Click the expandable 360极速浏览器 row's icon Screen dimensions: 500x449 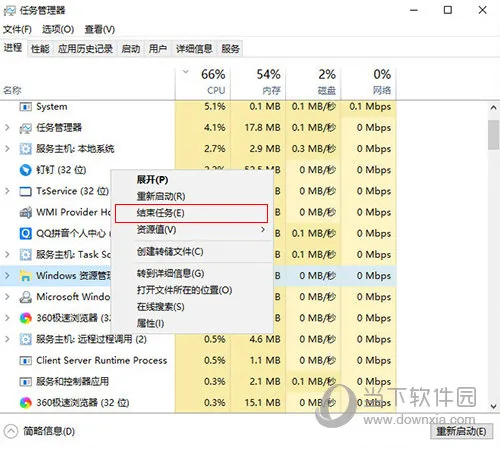(x=26, y=318)
